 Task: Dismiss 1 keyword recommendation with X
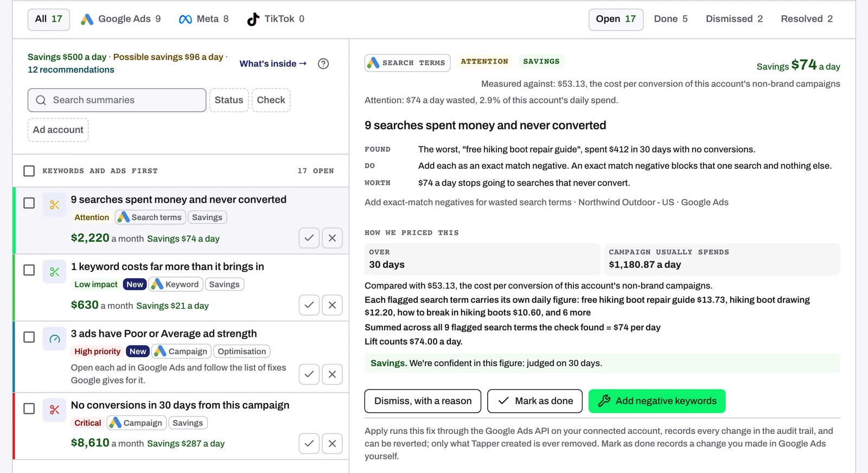(x=332, y=305)
